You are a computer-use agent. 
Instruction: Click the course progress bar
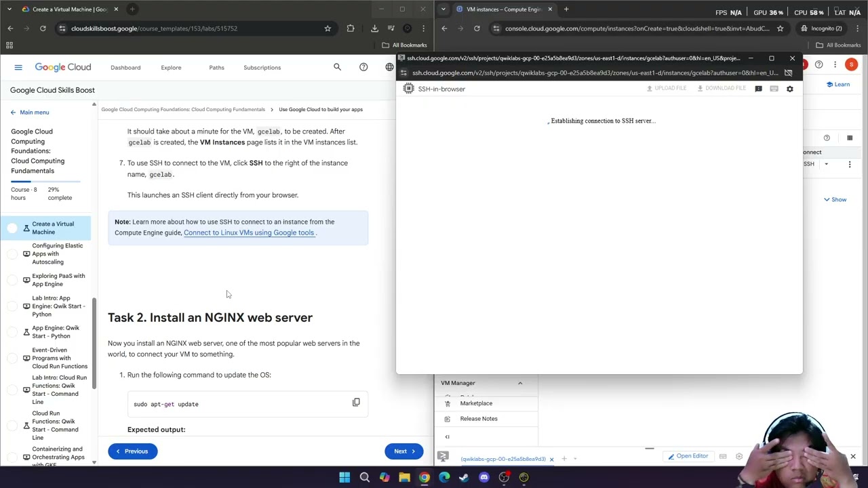pos(45,182)
